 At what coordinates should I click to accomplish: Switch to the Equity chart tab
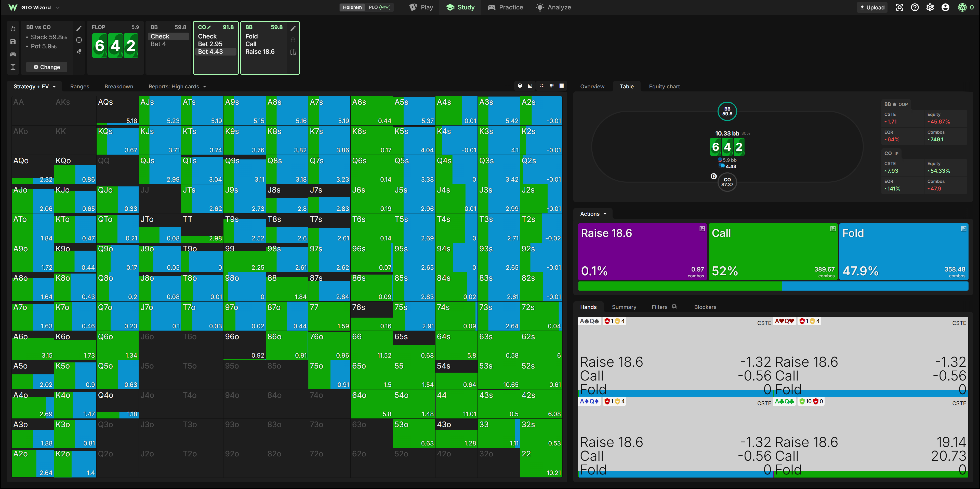(x=664, y=86)
